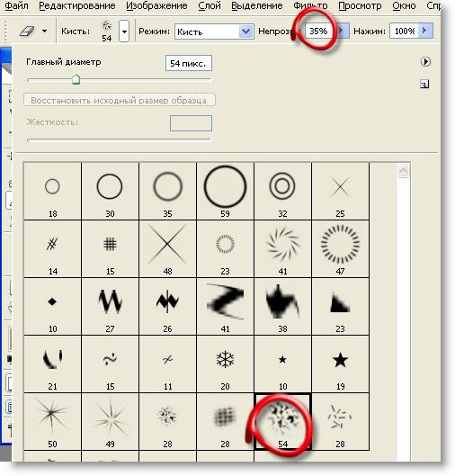Open the Слой menu
The width and height of the screenshot is (455, 476).
coord(210,5)
